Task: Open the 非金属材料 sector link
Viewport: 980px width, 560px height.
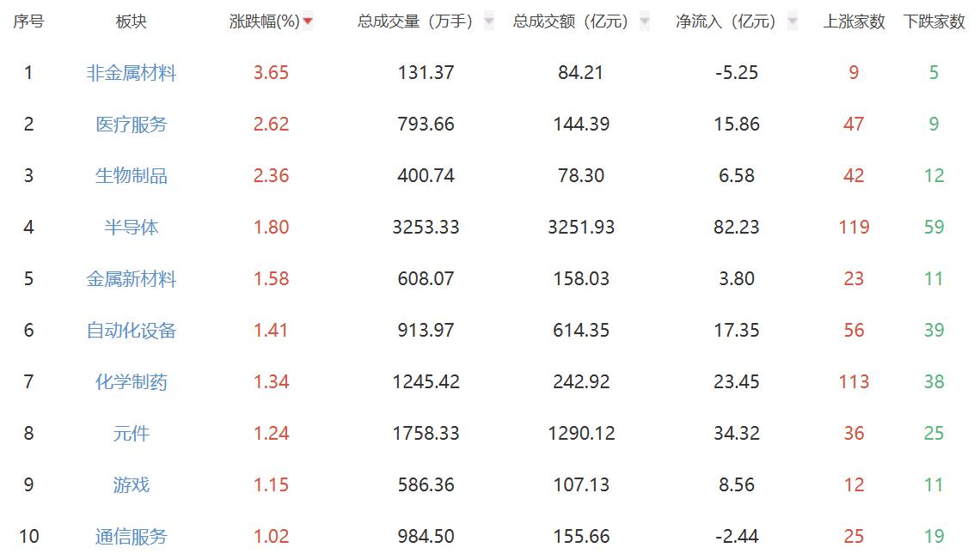Action: [132, 73]
